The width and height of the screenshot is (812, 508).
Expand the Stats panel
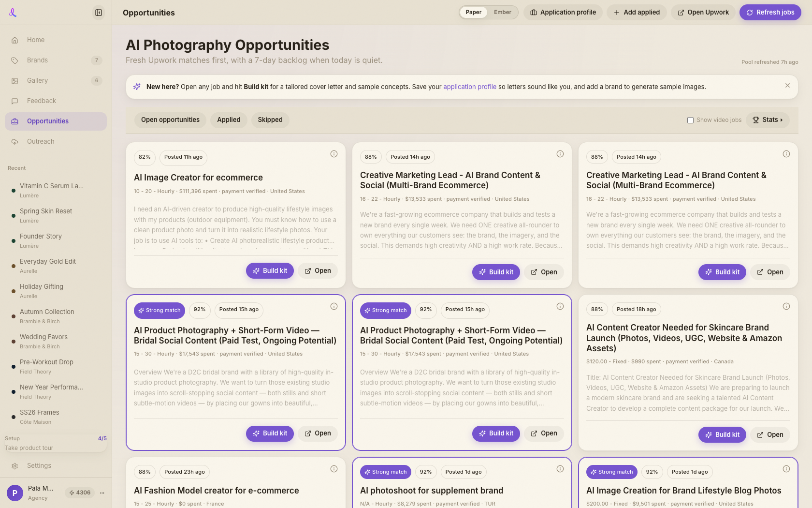(768, 120)
